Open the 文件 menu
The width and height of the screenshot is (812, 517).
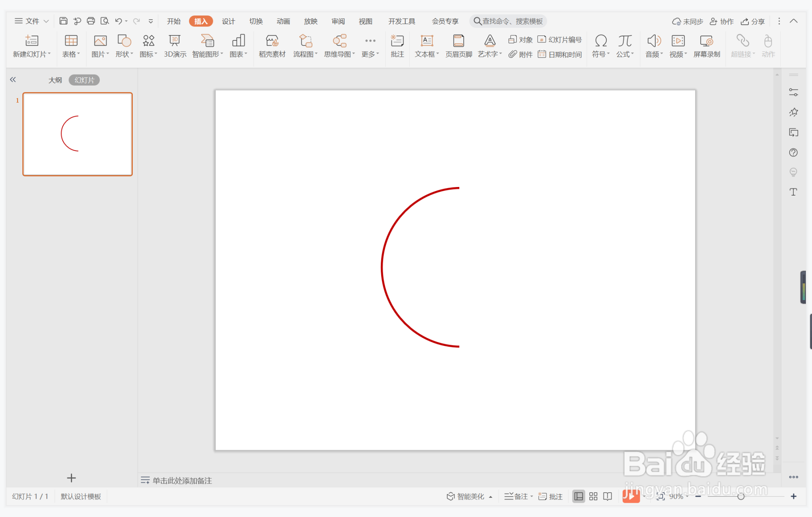(x=32, y=21)
